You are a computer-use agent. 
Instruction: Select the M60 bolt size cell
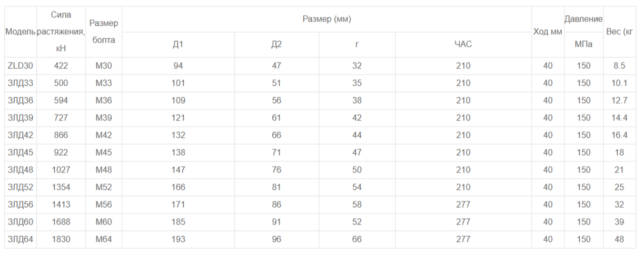(104, 222)
